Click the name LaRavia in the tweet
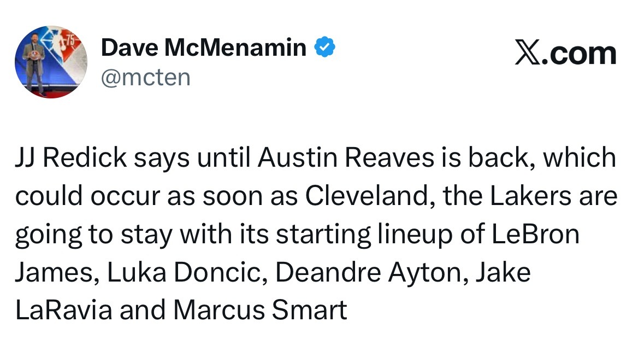 [x=64, y=310]
